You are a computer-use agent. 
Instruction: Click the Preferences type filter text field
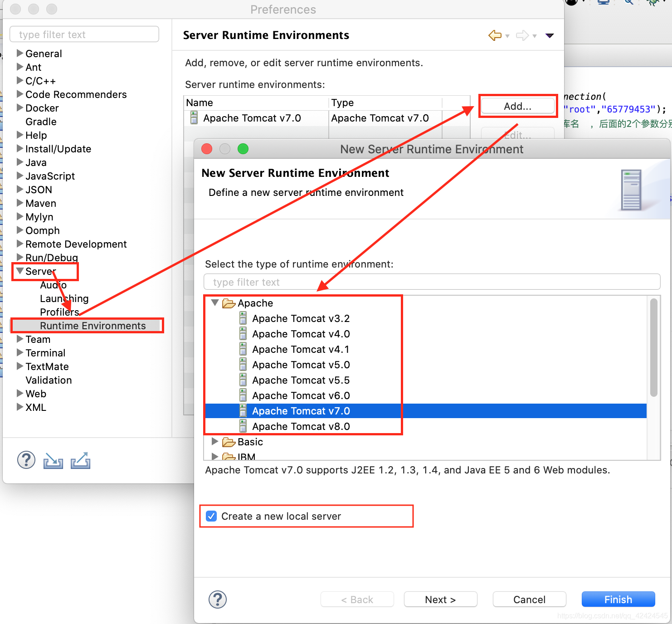pos(84,34)
